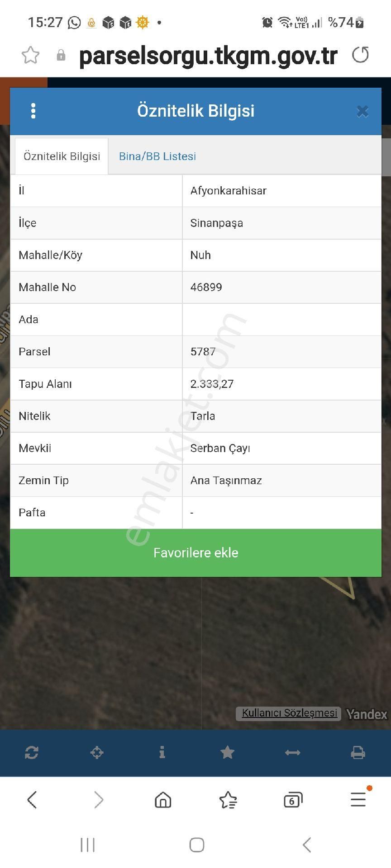
Task: Print the parcel map with the printer icon
Action: pos(358,753)
